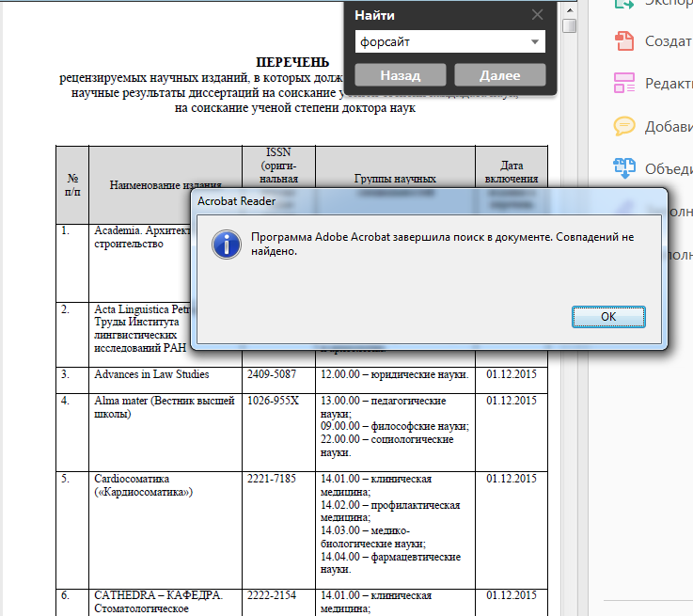This screenshot has height=616, width=693.
Task: Open the blue Combine Files icon
Action: (x=623, y=168)
